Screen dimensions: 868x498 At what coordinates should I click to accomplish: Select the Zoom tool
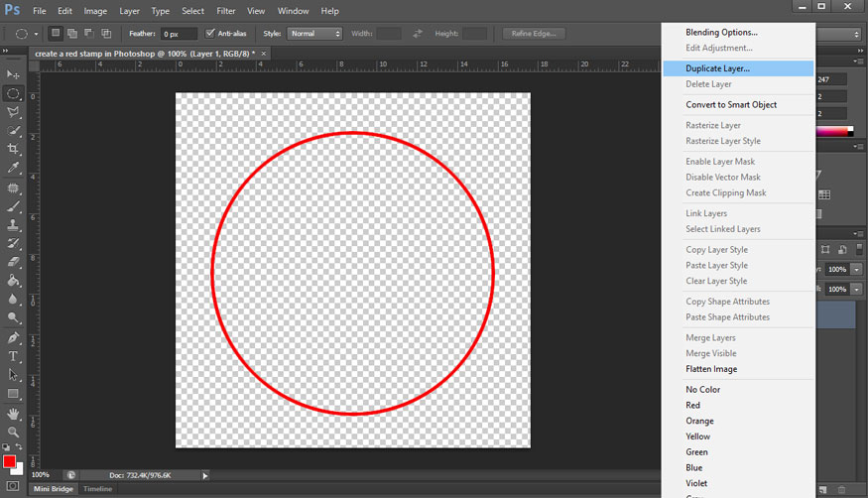pos(14,432)
